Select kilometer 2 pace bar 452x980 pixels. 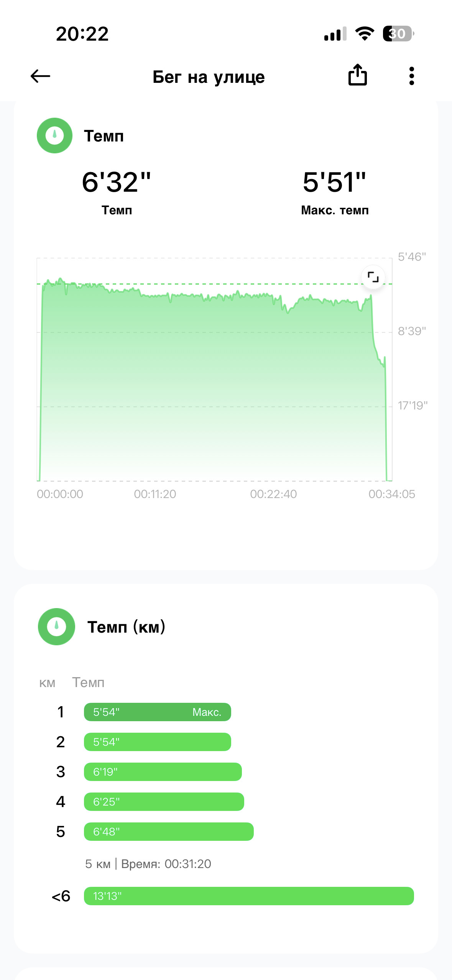158,742
